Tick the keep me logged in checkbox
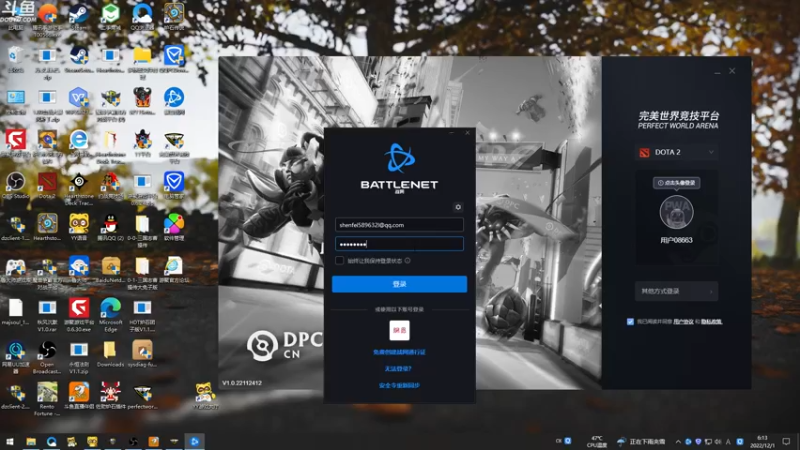 (339, 261)
